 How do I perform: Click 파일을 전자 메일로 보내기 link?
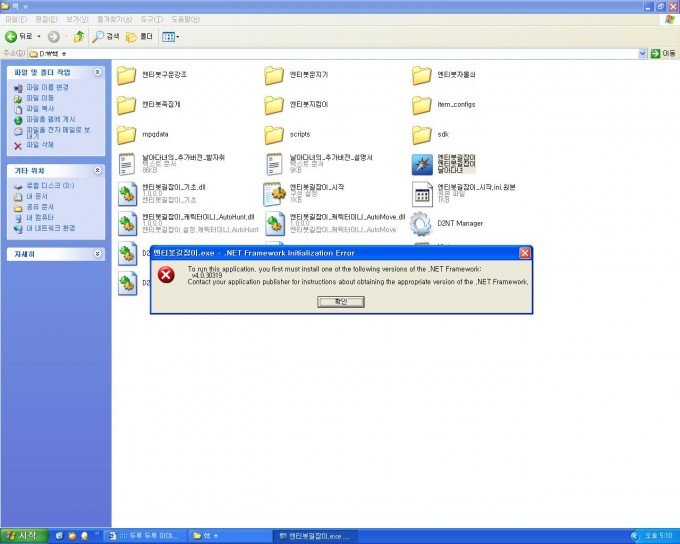[58, 132]
